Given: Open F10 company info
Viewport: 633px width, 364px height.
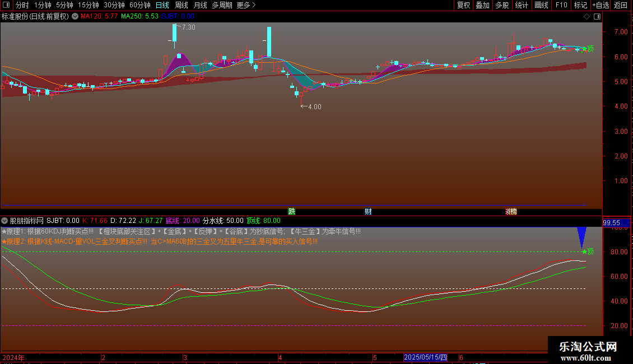Looking at the screenshot, I should [561, 5].
